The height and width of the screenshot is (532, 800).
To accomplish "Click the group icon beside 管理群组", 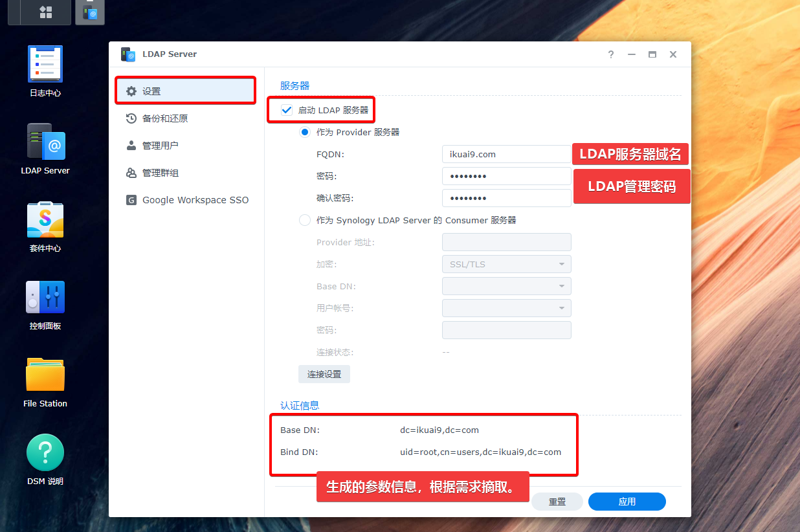I will (x=131, y=173).
